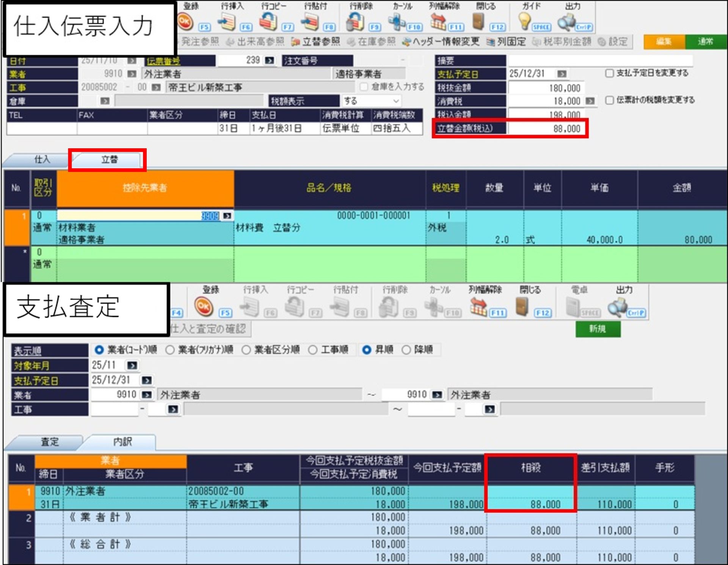Image resolution: width=728 pixels, height=565 pixels.
Task: Select 降順 descending radio button
Action: [x=406, y=350]
